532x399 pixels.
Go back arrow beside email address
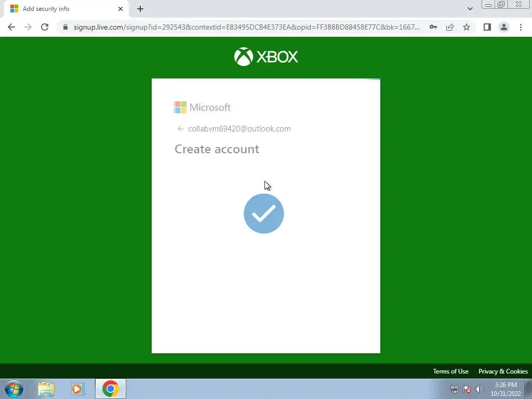[x=180, y=129]
